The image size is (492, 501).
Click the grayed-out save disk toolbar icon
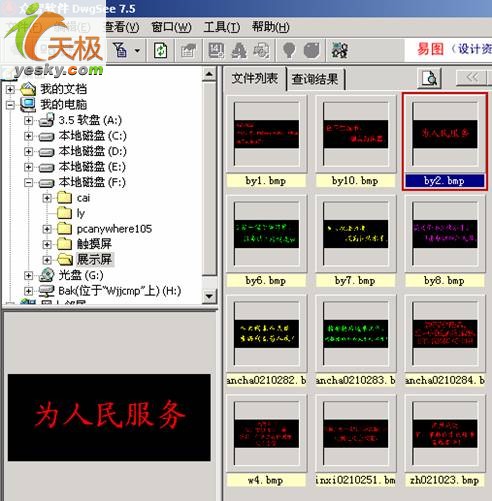coord(216,51)
